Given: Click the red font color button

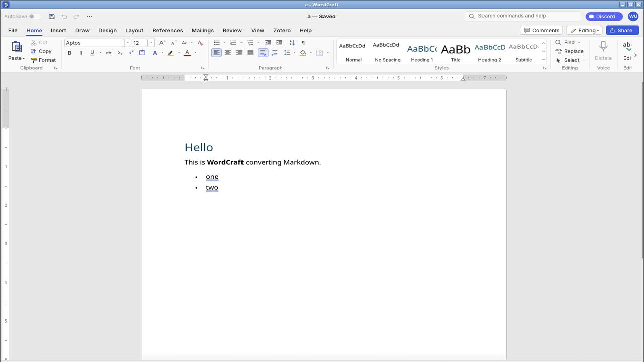Looking at the screenshot, I should point(187,53).
